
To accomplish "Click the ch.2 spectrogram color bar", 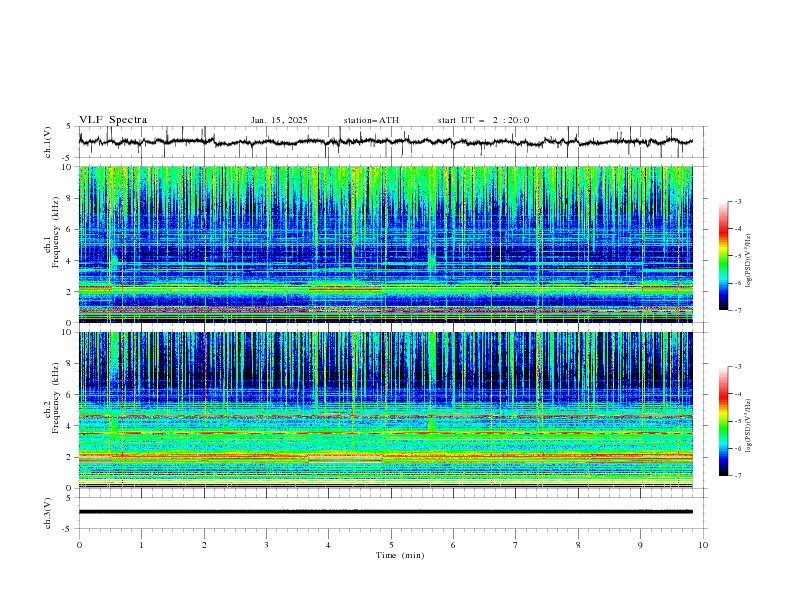I will pyautogui.click(x=723, y=421).
